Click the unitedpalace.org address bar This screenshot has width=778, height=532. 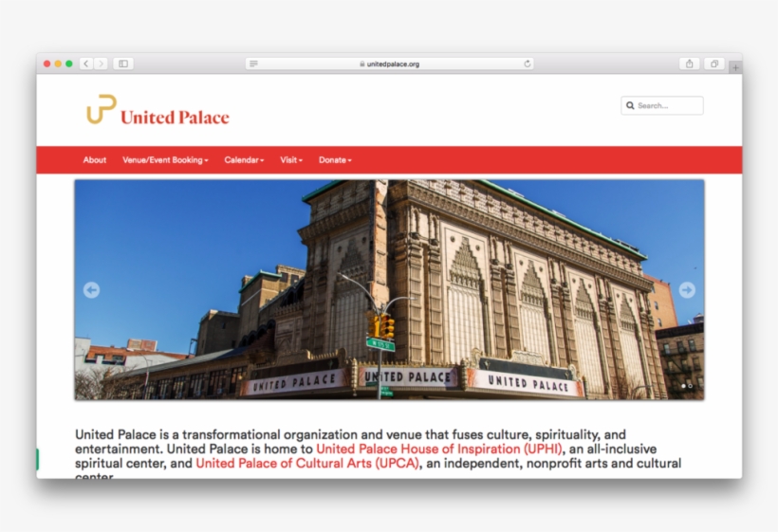(x=390, y=64)
